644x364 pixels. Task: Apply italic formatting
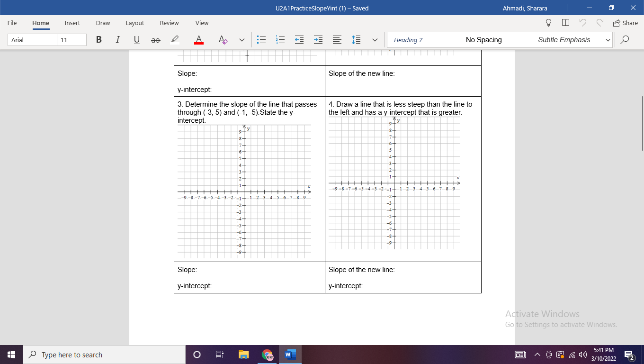[x=117, y=40]
